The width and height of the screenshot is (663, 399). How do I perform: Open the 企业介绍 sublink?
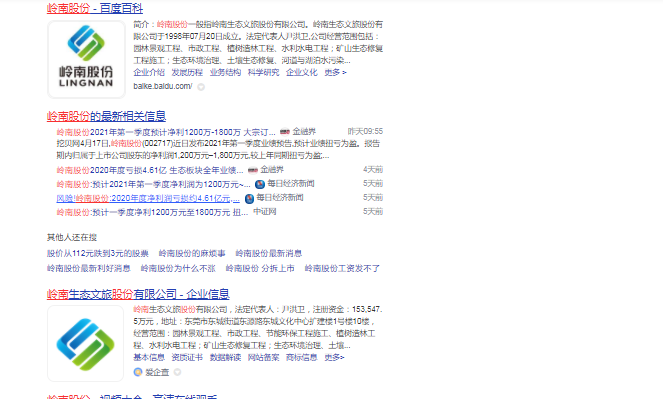(149, 72)
